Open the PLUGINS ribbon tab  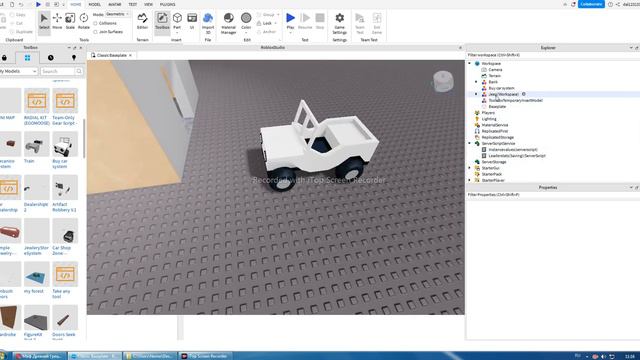168,4
